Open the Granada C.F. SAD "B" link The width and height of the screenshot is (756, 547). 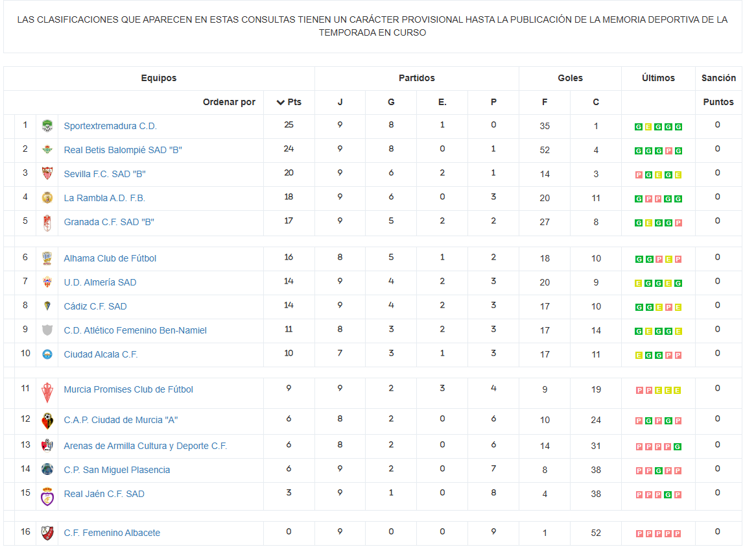pyautogui.click(x=109, y=223)
